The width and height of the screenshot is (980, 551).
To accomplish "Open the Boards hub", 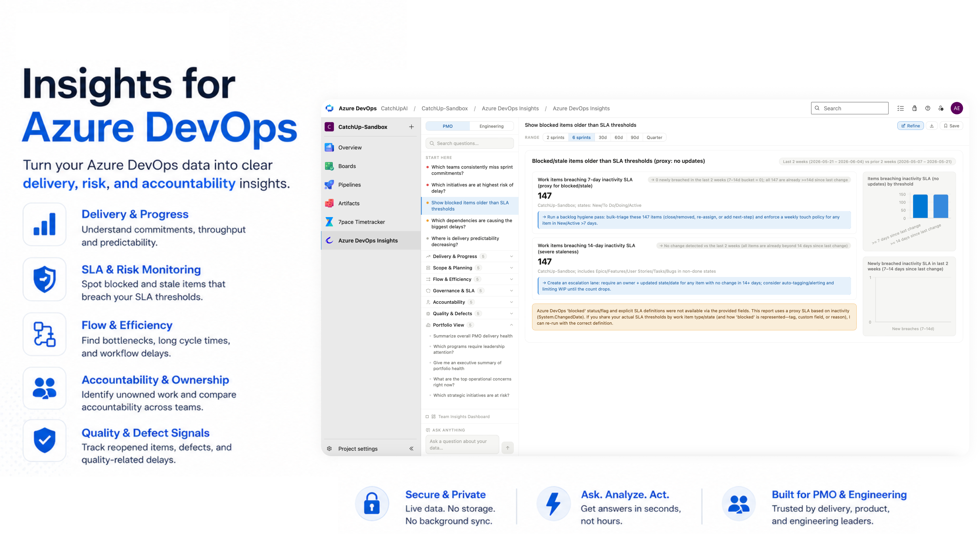I will pos(371,166).
